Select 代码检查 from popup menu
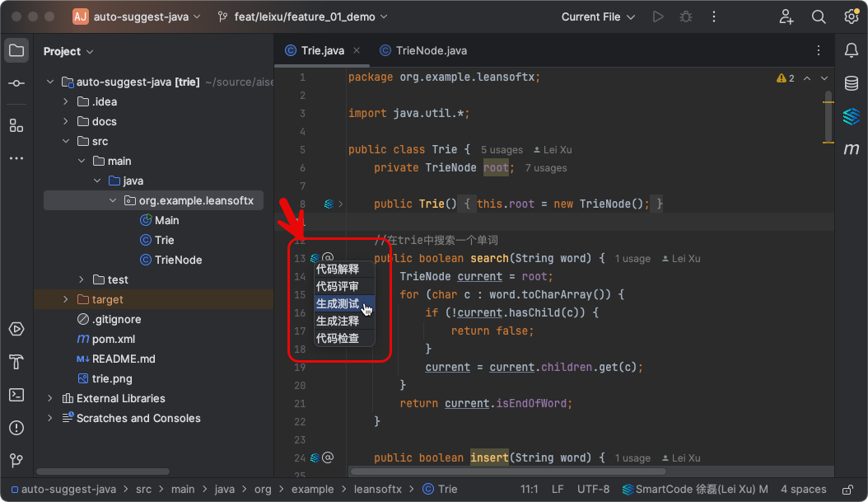This screenshot has height=502, width=868. pos(344,338)
